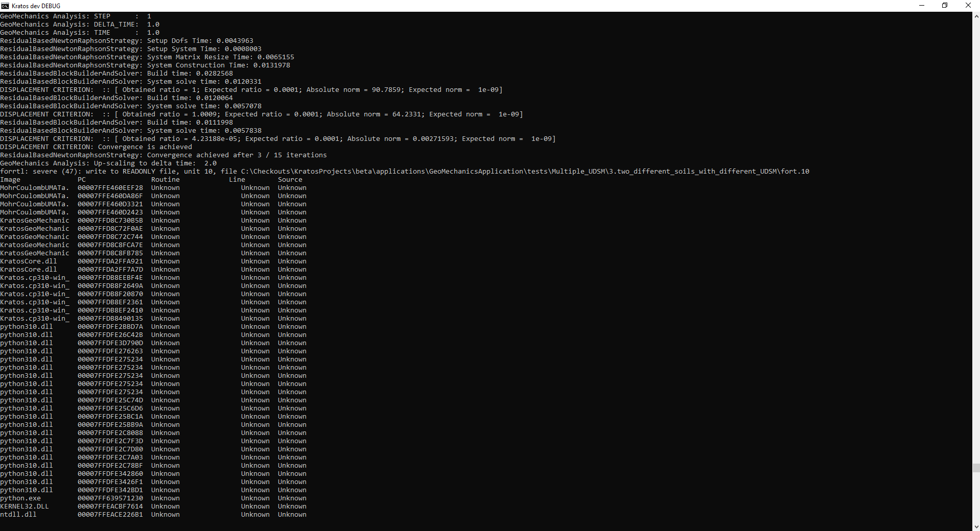Click the 'ntdll.dll' image name
Viewport: 980px width, 531px height.
[18, 515]
